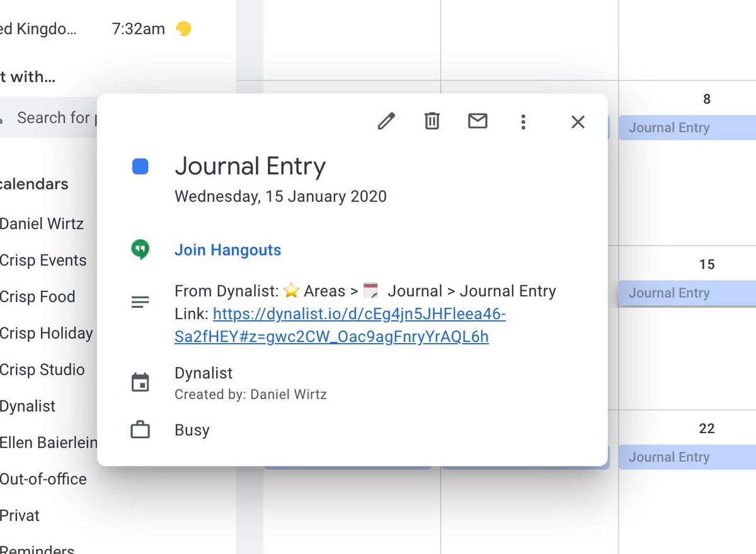Click the blue event color square
This screenshot has height=554, width=756.
[140, 166]
